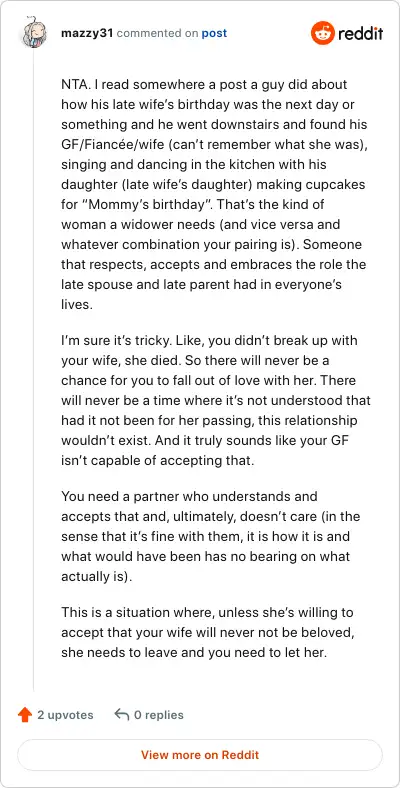Click the vertical comment thread line
The width and height of the screenshot is (400, 788).
pos(34,369)
